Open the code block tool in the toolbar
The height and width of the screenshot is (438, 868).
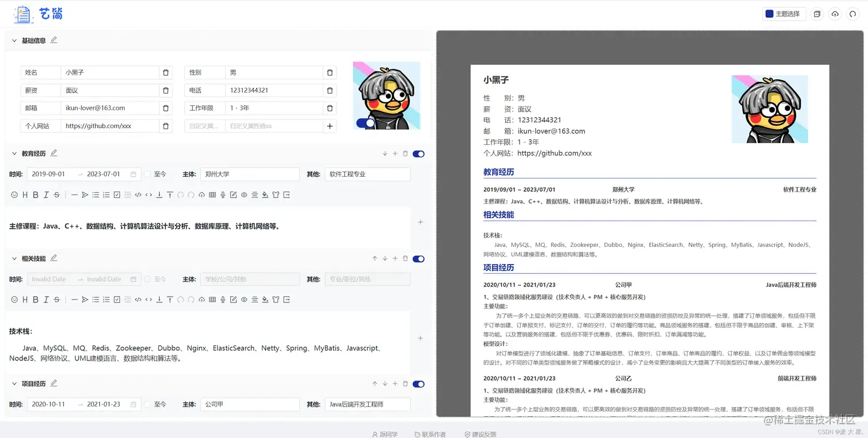pos(138,195)
